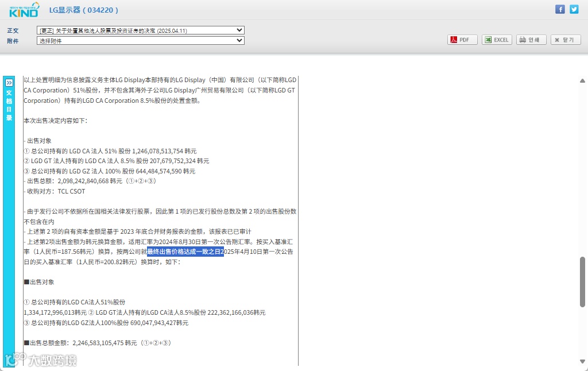Click the highlighted text 最终出售价格达成一致之日
This screenshot has width=588, height=371.
[x=185, y=252]
